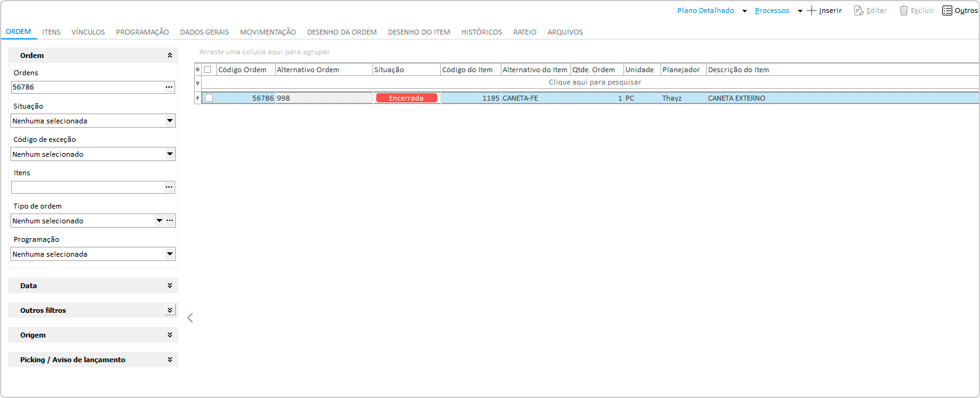Click the Processos link

click(x=772, y=10)
